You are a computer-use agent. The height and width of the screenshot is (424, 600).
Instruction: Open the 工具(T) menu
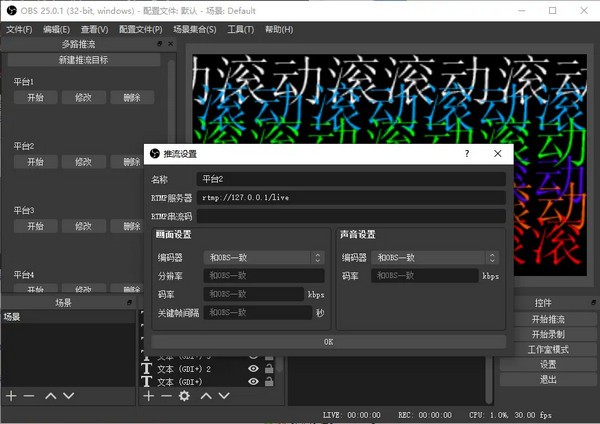240,29
